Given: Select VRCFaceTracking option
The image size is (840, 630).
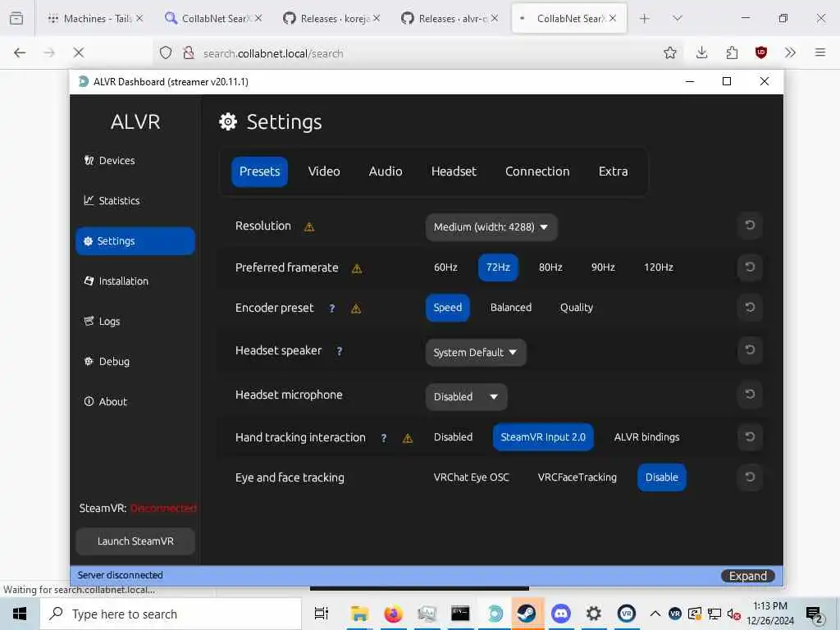Looking at the screenshot, I should pyautogui.click(x=577, y=477).
